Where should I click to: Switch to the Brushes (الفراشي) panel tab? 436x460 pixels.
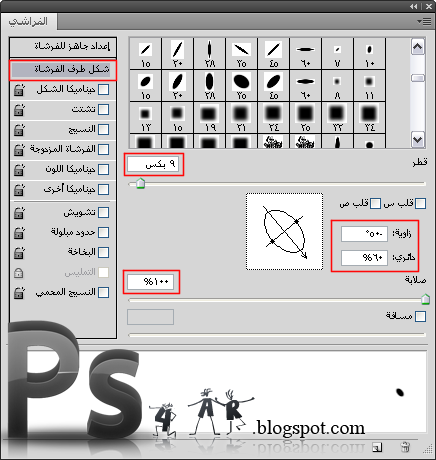29,22
